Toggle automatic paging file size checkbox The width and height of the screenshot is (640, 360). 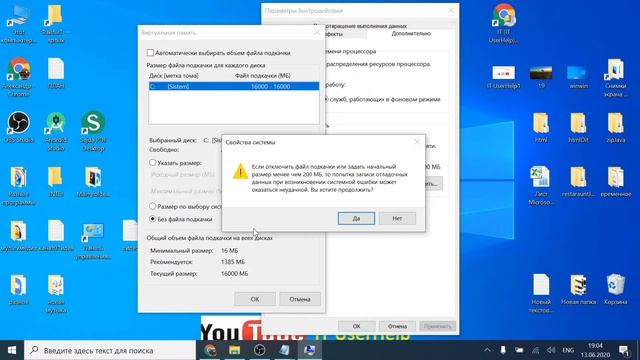[x=150, y=53]
